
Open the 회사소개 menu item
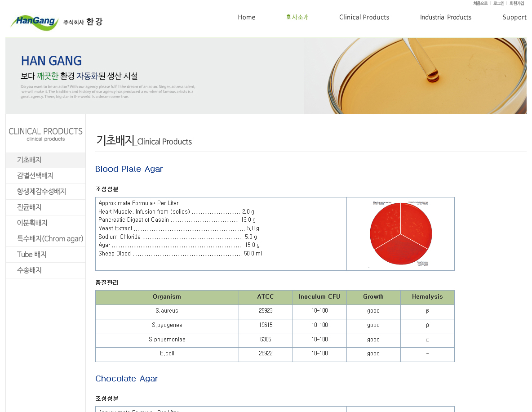[297, 17]
